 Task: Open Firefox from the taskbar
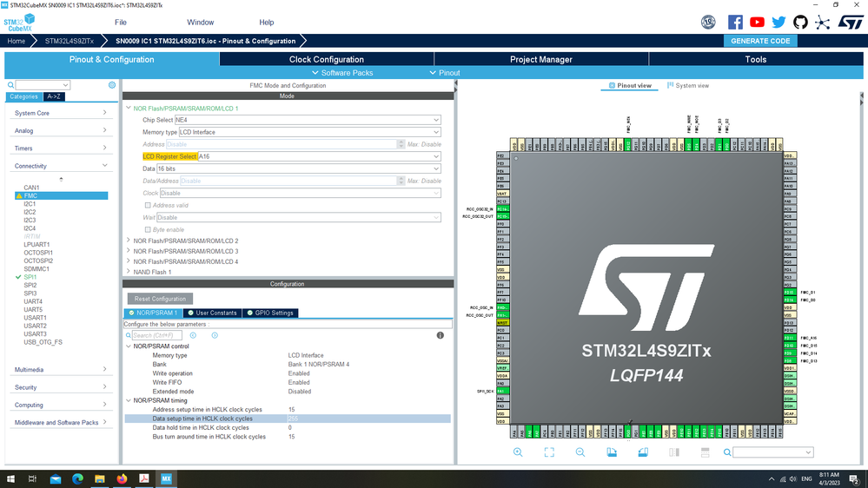(x=122, y=478)
